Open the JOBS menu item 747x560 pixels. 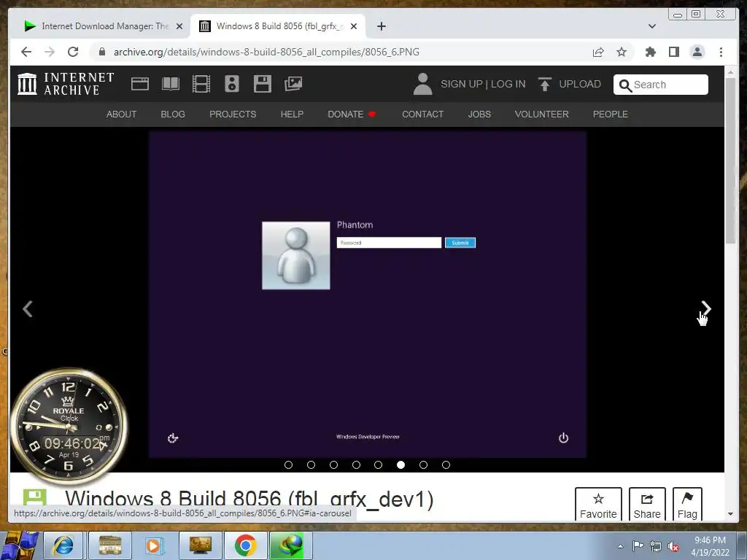point(479,114)
